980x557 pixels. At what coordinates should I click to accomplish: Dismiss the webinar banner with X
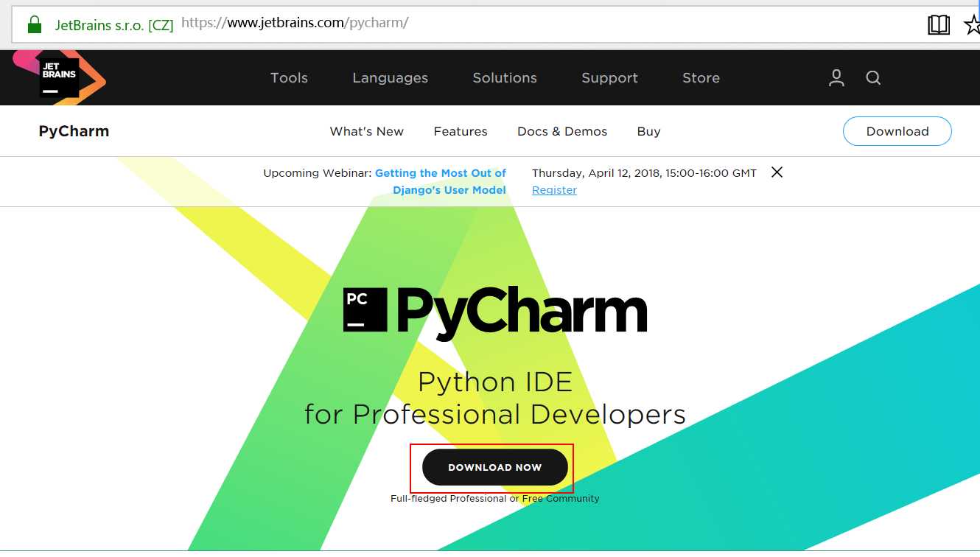click(x=777, y=172)
